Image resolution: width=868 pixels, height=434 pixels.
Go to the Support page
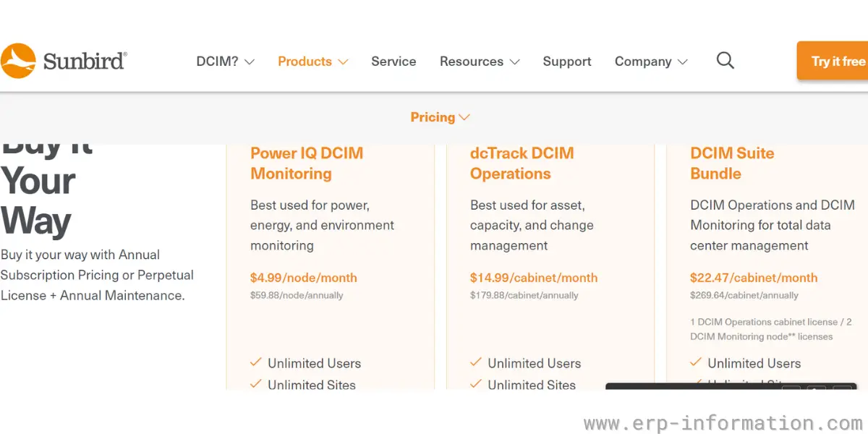567,61
